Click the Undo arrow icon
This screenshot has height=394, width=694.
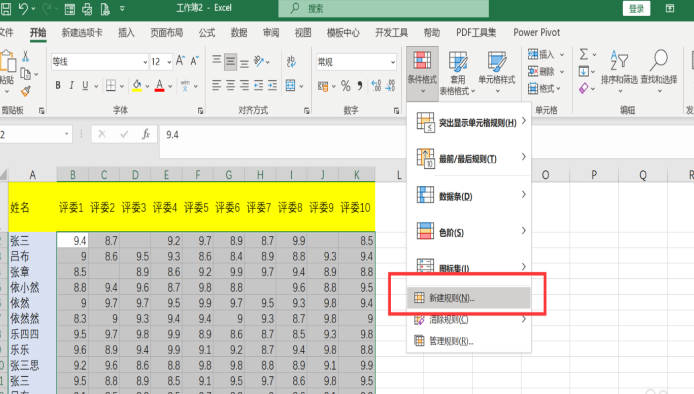23,8
